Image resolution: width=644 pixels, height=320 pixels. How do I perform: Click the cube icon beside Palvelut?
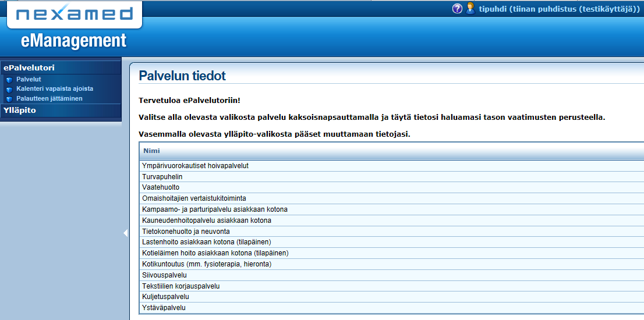[x=9, y=80]
